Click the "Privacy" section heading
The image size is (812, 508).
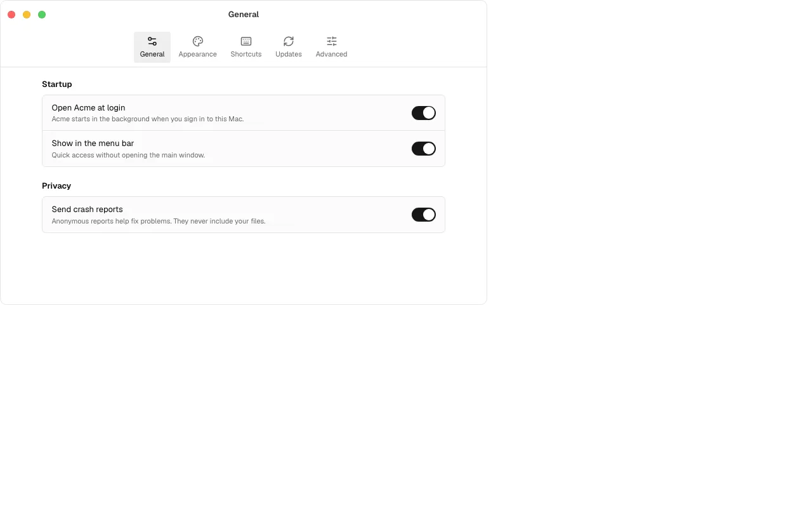[56, 186]
